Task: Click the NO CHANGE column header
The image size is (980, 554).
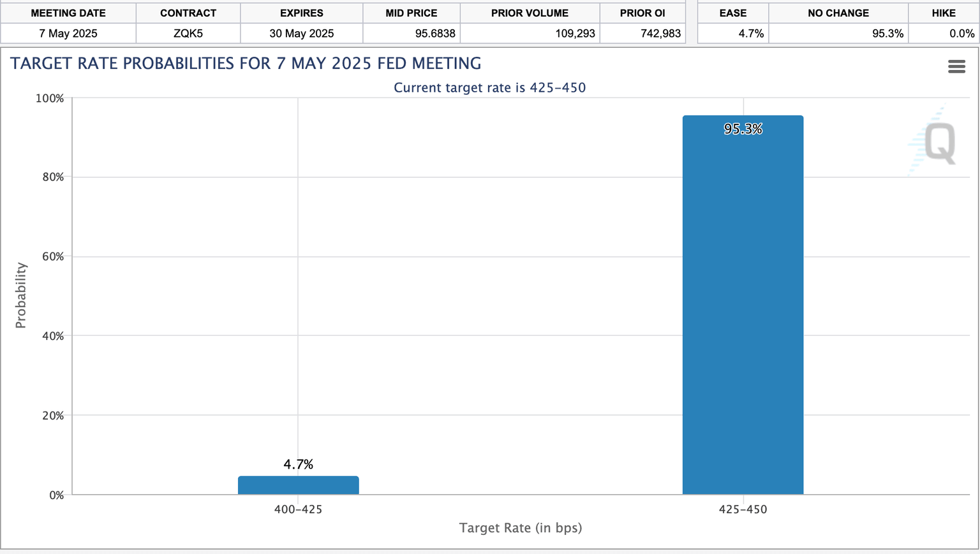Action: coord(838,13)
